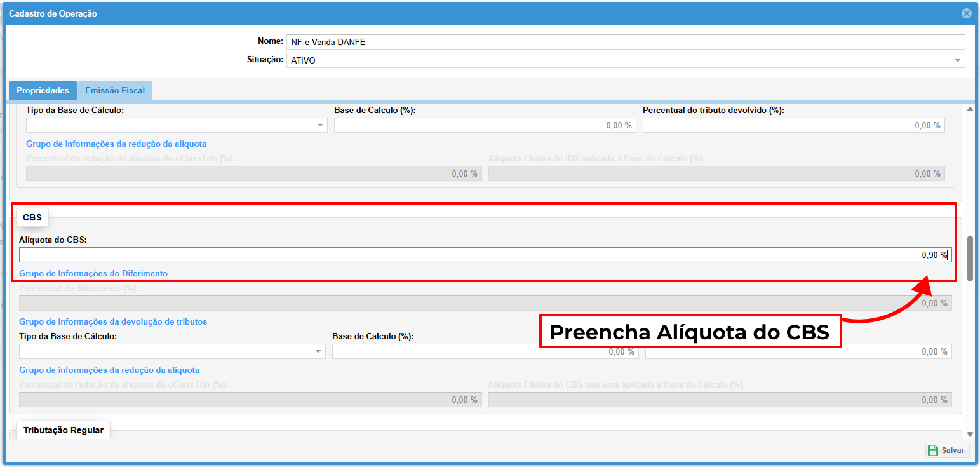This screenshot has width=980, height=467.
Task: Open the Situação dropdown
Action: coord(625,60)
